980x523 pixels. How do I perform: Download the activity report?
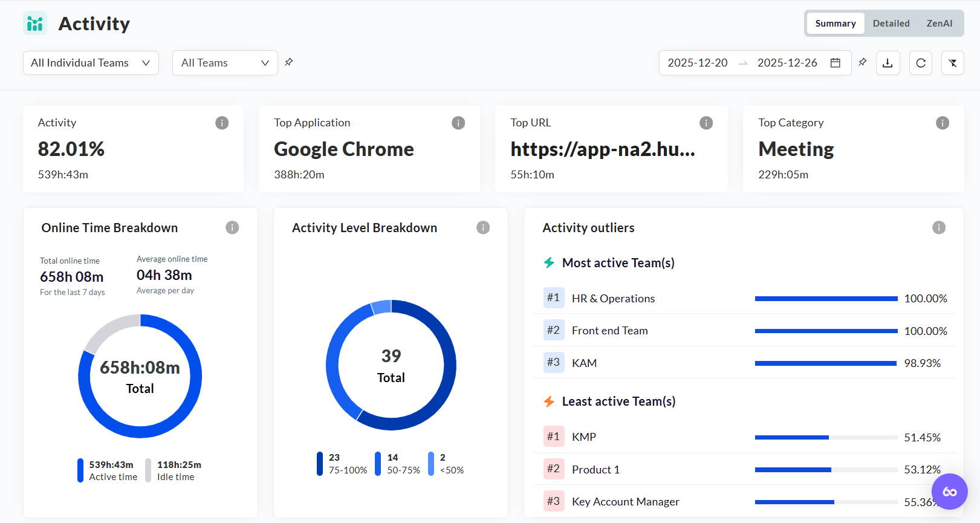(888, 63)
